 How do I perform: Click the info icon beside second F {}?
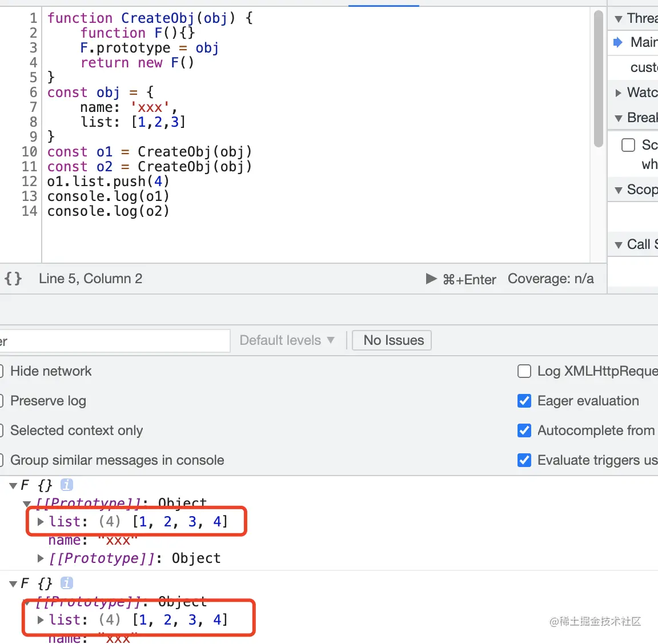coord(67,583)
